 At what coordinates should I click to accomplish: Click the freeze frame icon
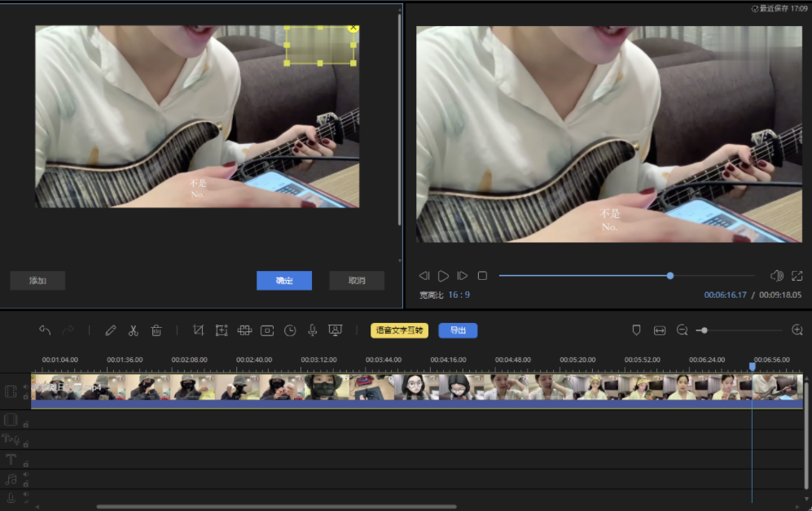(267, 330)
